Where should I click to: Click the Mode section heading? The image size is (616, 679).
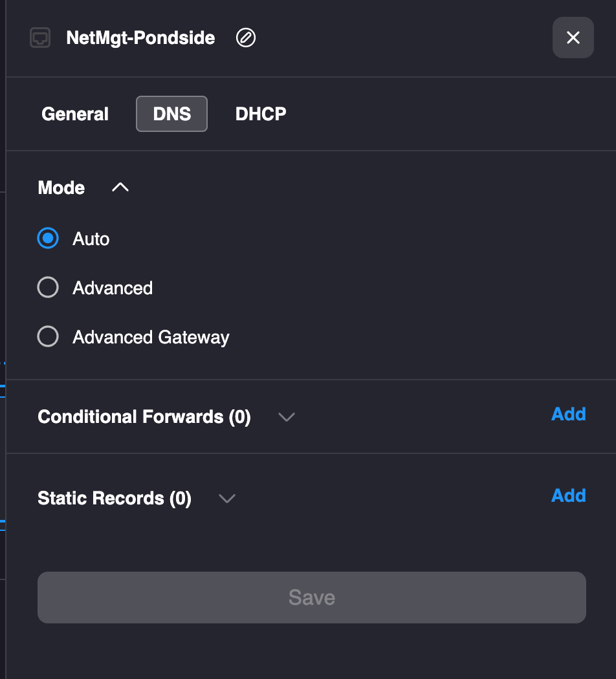click(x=61, y=188)
